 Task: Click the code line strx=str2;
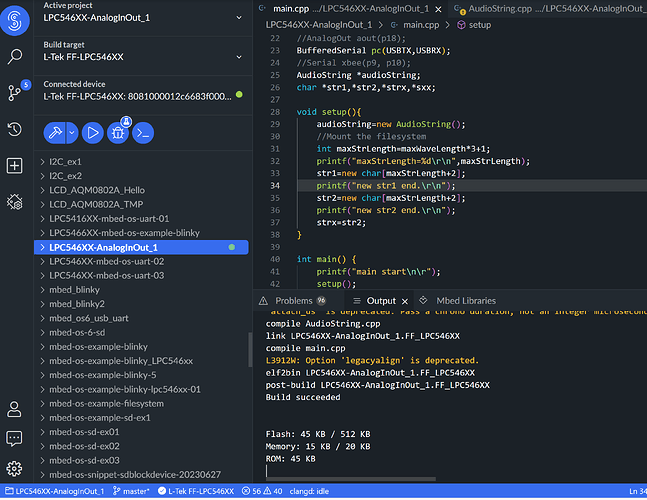[x=341, y=223]
